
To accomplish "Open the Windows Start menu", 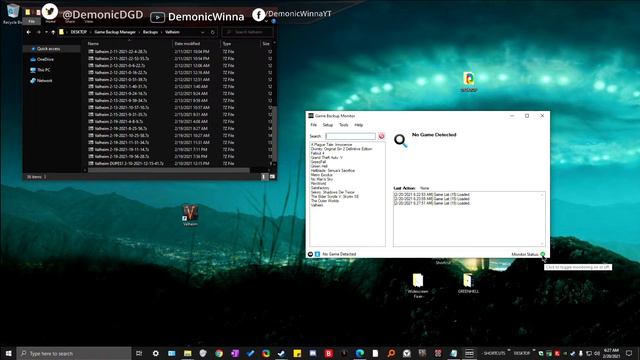I will tap(8, 353).
